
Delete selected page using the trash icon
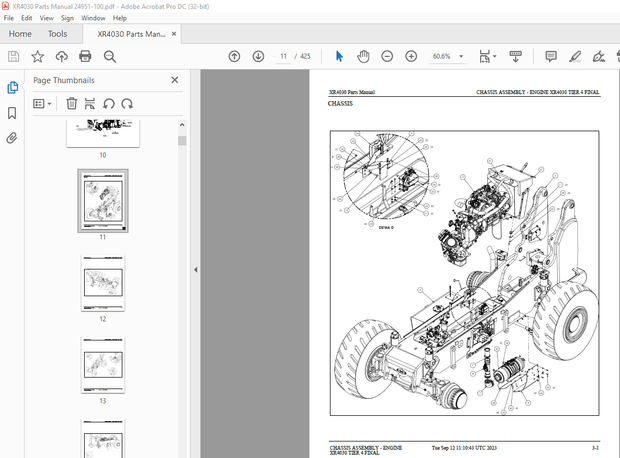(72, 103)
